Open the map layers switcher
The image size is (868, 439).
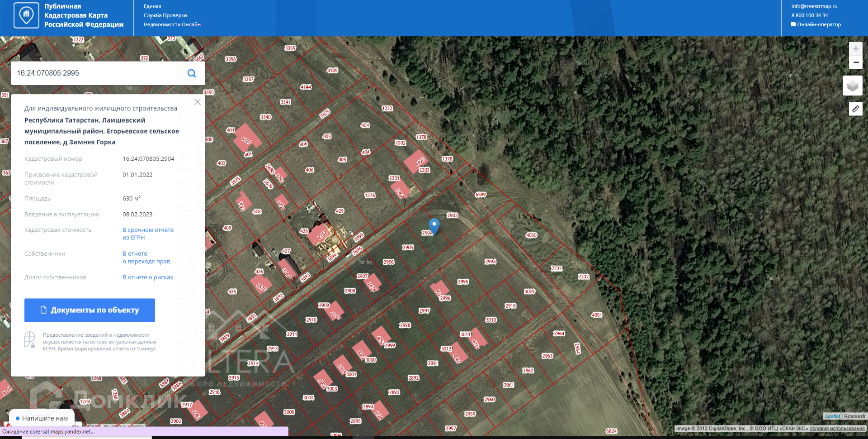pos(852,86)
